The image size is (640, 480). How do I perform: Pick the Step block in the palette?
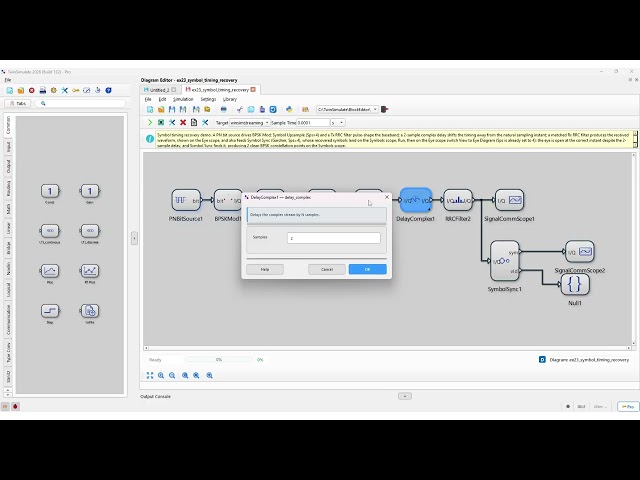click(50, 311)
